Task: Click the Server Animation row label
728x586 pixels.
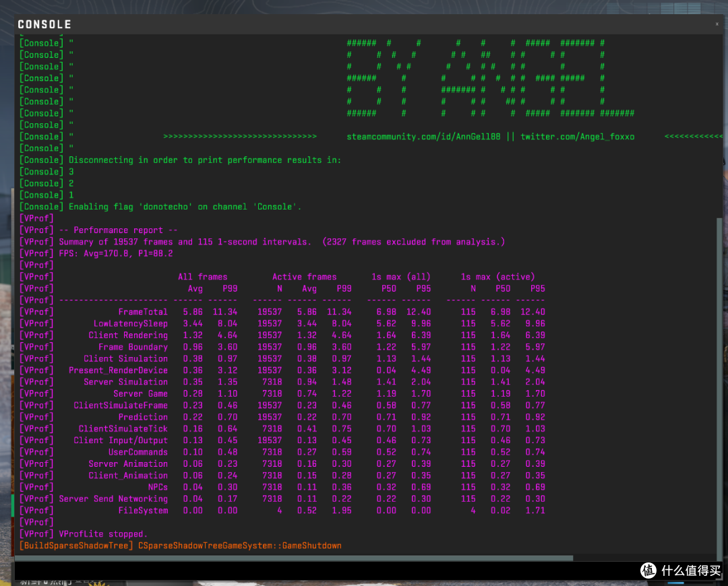Action: pos(128,463)
